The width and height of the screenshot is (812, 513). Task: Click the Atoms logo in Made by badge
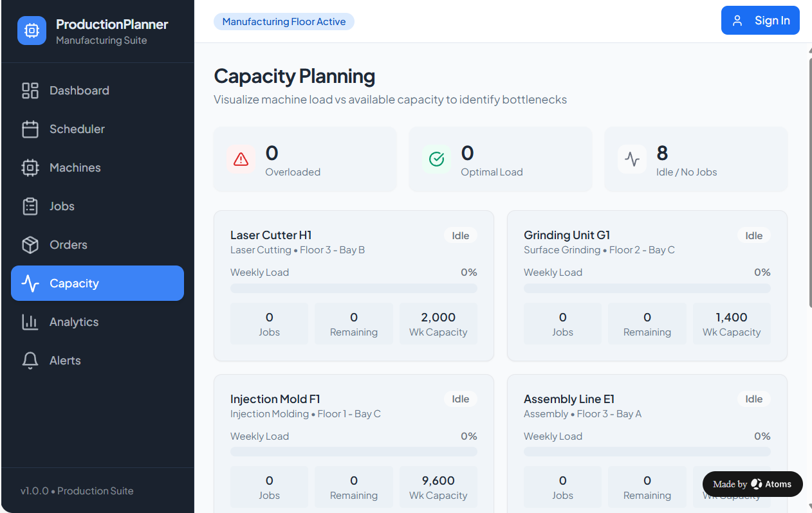(x=757, y=484)
